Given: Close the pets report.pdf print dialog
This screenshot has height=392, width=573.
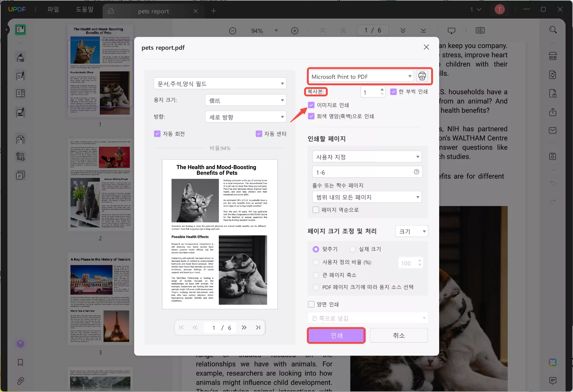Looking at the screenshot, I should (426, 47).
